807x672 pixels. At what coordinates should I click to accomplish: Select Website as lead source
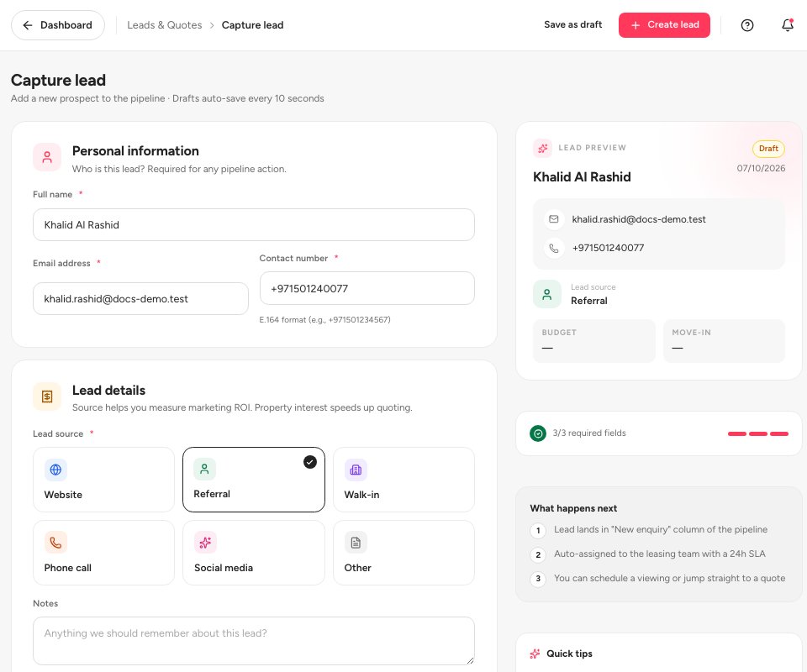coord(104,479)
